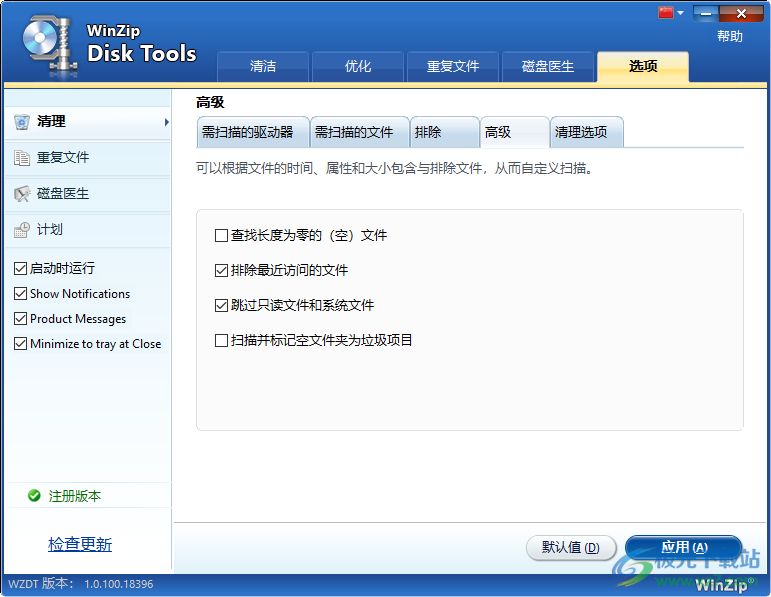Select the 排除 sub-tab
The height and width of the screenshot is (597, 771).
click(x=445, y=132)
